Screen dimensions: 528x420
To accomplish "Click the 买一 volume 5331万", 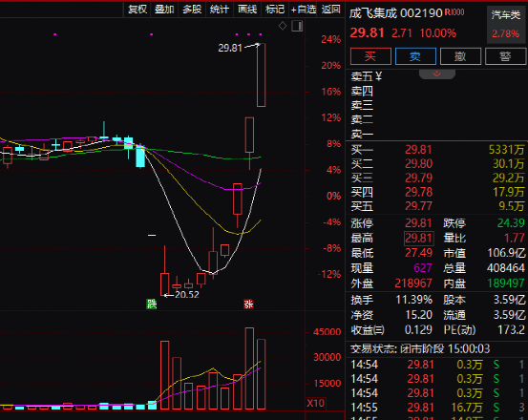I will [507, 150].
